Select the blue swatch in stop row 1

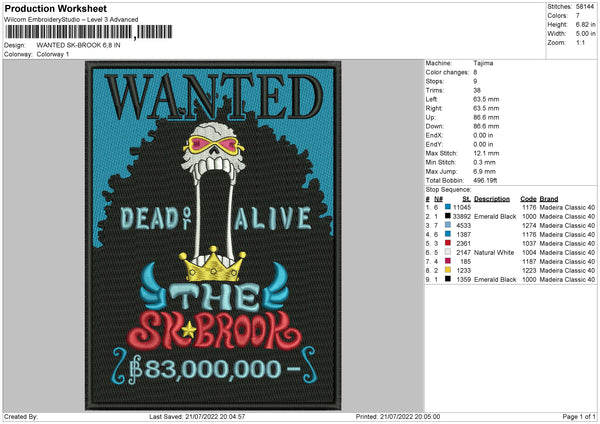coord(448,207)
